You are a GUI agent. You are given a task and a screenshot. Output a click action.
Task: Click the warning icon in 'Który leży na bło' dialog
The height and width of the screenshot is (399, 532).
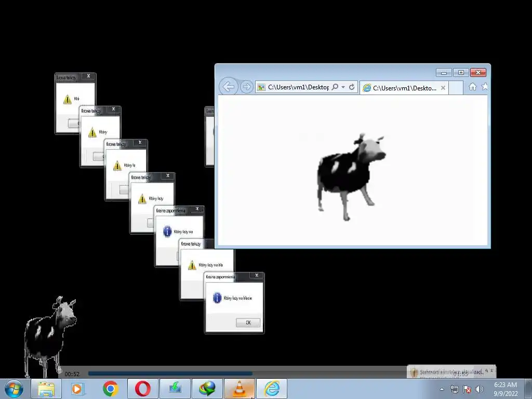(x=192, y=265)
